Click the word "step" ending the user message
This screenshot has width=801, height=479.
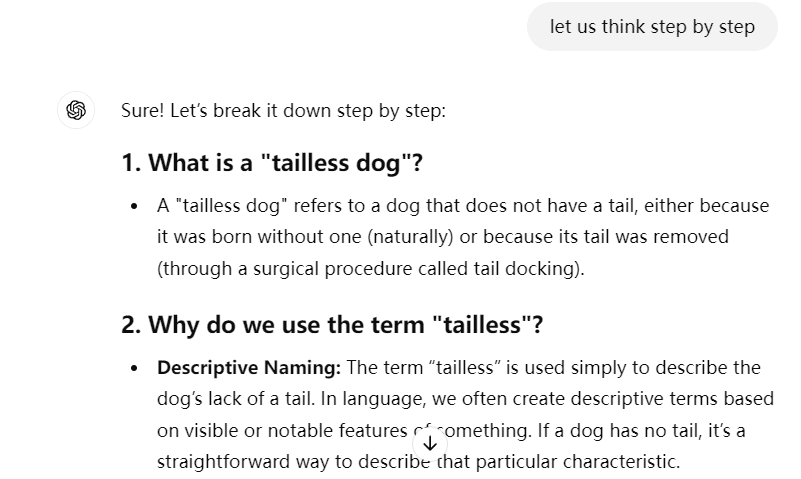[x=737, y=27]
